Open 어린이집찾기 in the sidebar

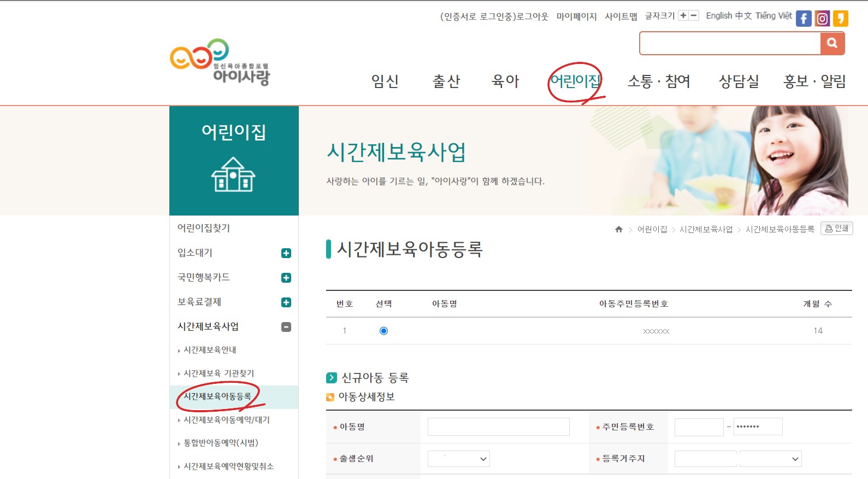pyautogui.click(x=204, y=228)
